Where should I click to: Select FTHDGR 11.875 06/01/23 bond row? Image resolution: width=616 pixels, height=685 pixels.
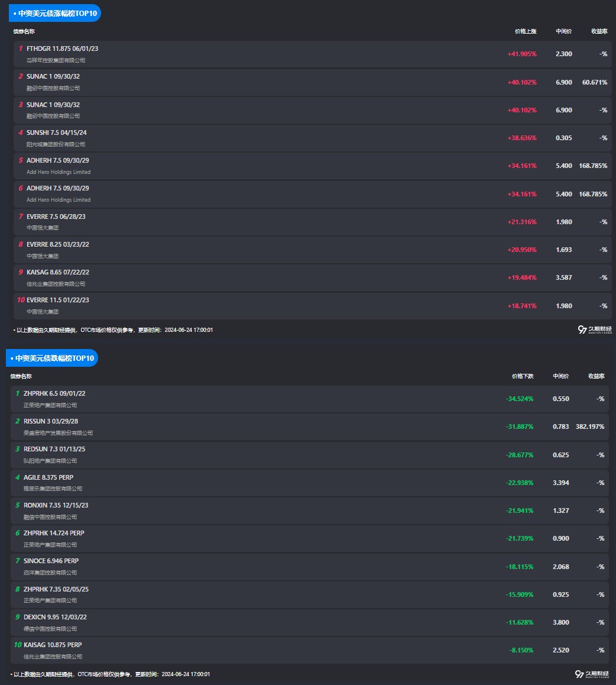tap(313, 54)
